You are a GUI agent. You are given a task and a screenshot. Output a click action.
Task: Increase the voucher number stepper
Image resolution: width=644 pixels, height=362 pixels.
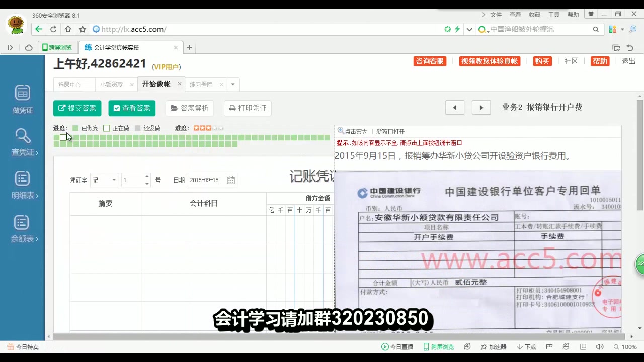click(x=147, y=177)
